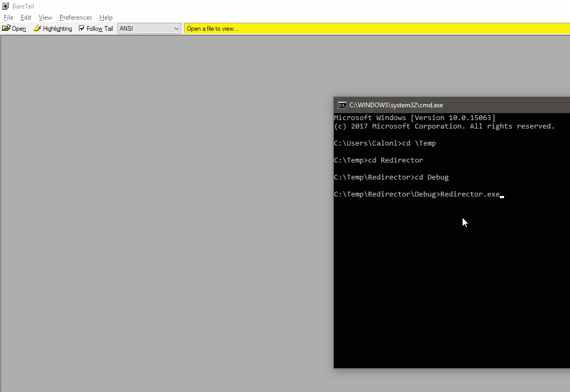Click the BareTail app icon in title bar
The width and height of the screenshot is (570, 392).
pos(5,6)
